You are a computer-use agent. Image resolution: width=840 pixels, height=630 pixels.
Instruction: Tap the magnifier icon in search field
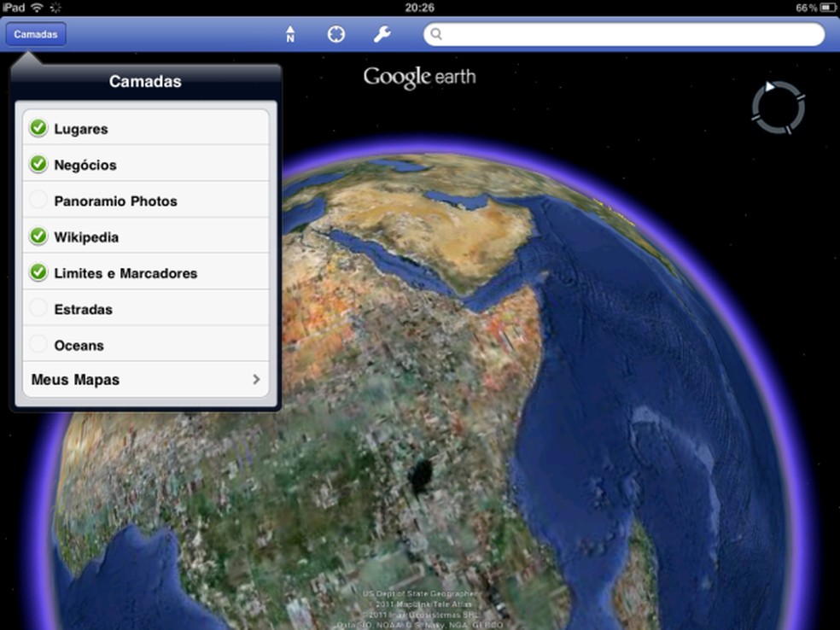pos(436,34)
